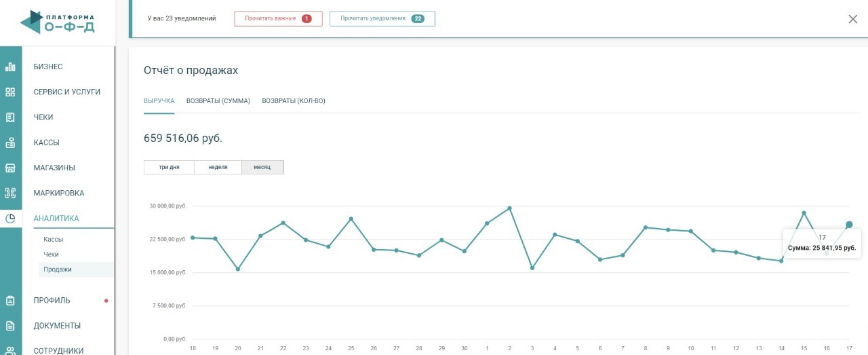Open Кассы submenu under Аналитика
Viewport: 868px width, 355px height.
(x=53, y=240)
